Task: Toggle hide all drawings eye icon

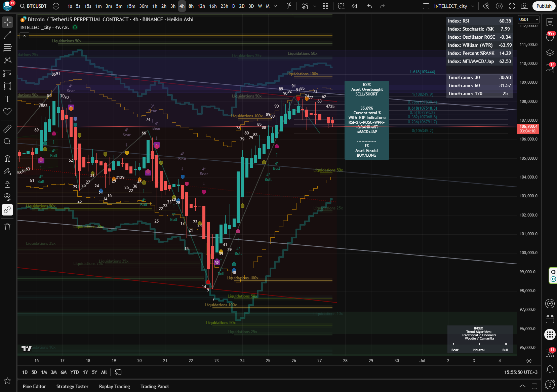Action: (7, 197)
